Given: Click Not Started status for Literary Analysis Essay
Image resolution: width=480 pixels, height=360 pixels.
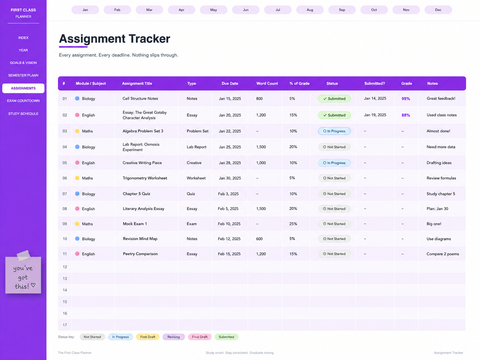Looking at the screenshot, I should [x=334, y=209].
